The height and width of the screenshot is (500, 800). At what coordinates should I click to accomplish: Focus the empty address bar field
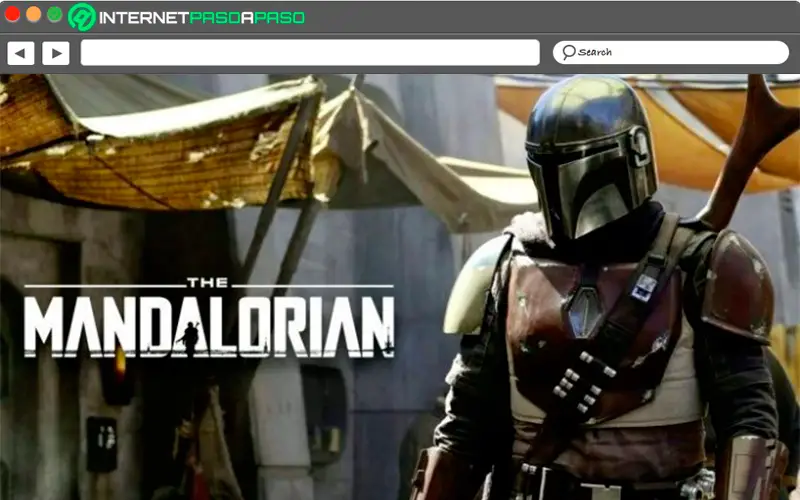(310, 53)
